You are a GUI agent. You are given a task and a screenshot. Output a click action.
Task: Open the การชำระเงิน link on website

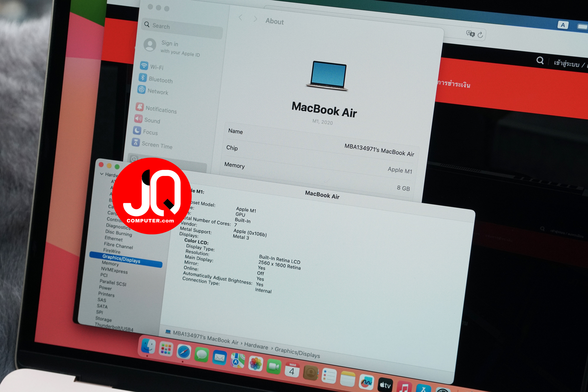454,84
